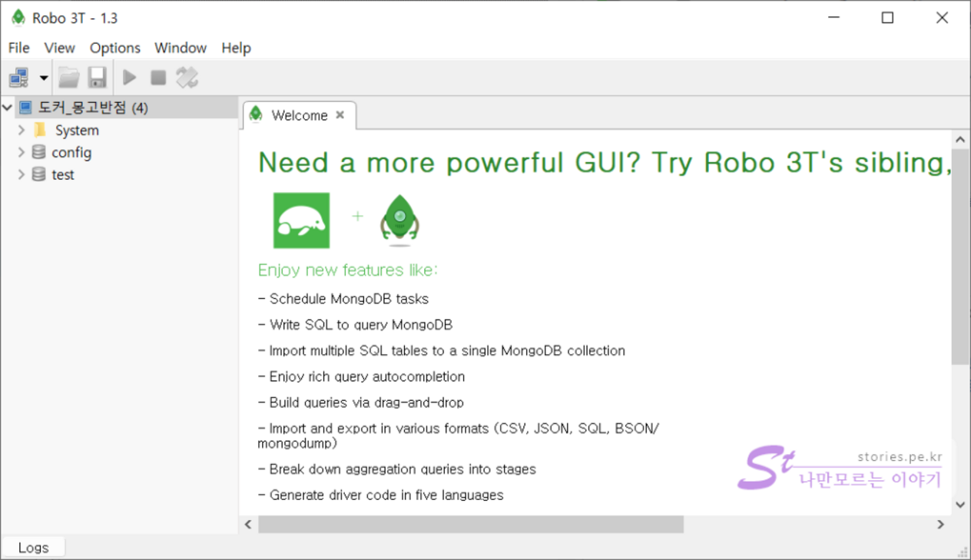Open the File menu
This screenshot has height=560, width=971.
[x=18, y=48]
